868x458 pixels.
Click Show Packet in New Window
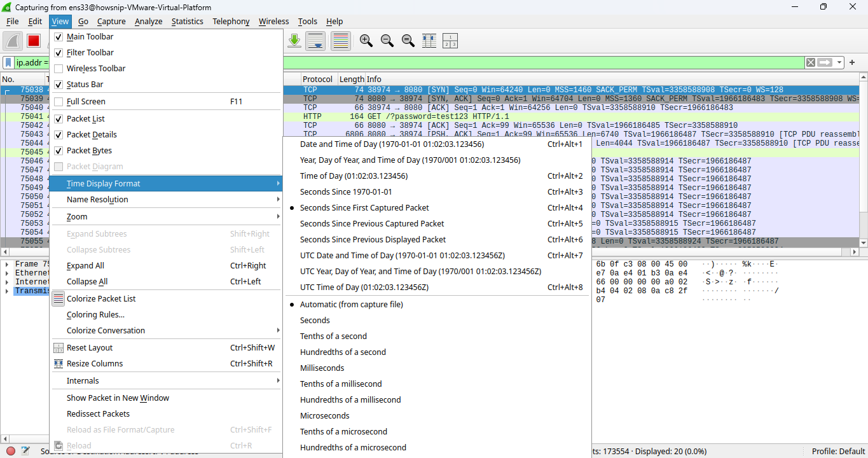(x=166, y=398)
